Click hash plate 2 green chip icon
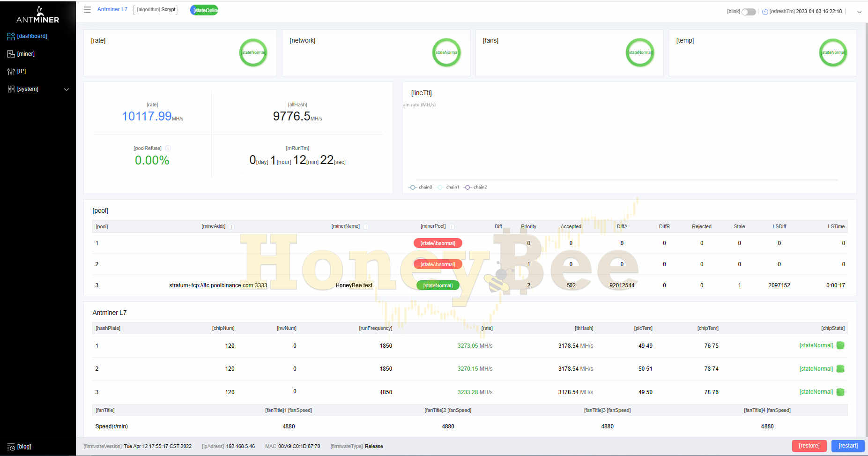868x456 pixels. point(840,369)
